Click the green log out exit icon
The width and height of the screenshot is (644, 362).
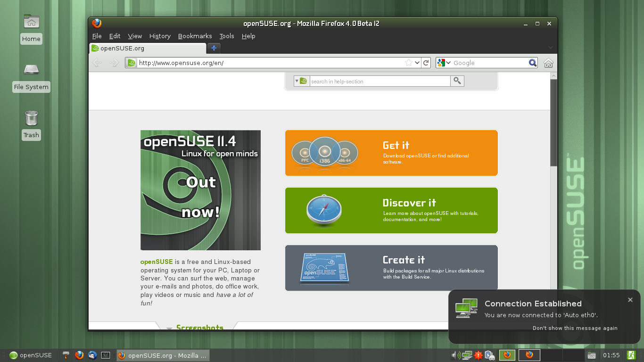[x=631, y=355]
